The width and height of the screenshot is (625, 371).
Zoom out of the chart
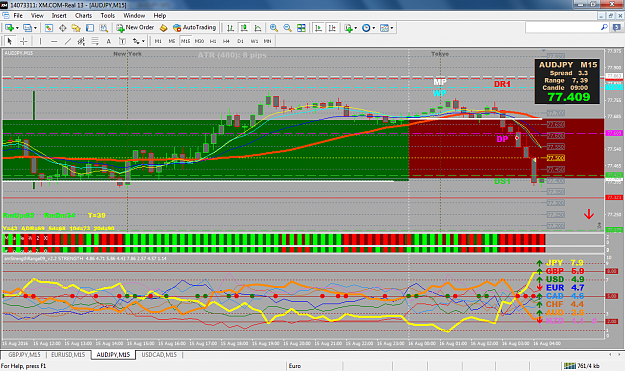click(287, 27)
